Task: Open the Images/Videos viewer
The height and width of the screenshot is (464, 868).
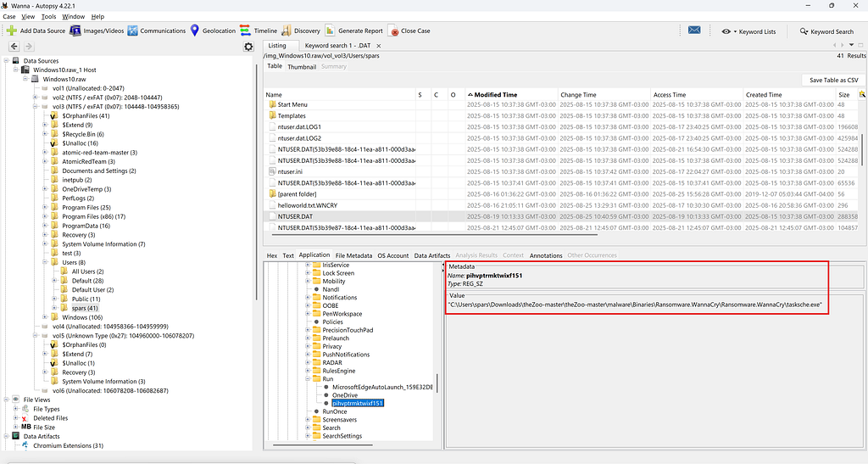Action: pyautogui.click(x=97, y=31)
